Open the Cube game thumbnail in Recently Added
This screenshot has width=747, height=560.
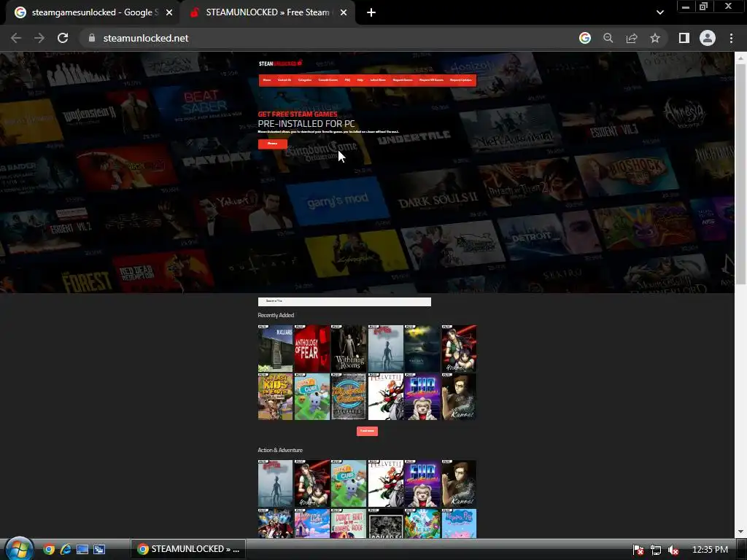pos(312,397)
